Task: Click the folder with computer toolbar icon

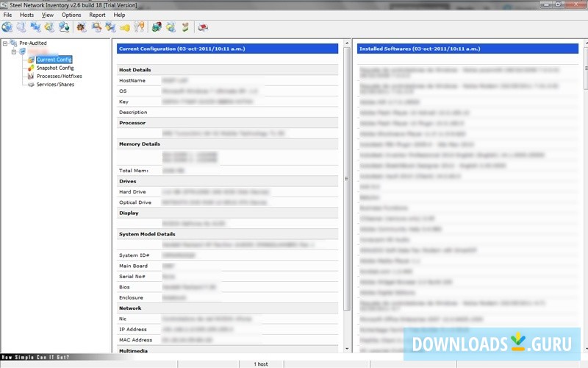Action: tap(110, 27)
